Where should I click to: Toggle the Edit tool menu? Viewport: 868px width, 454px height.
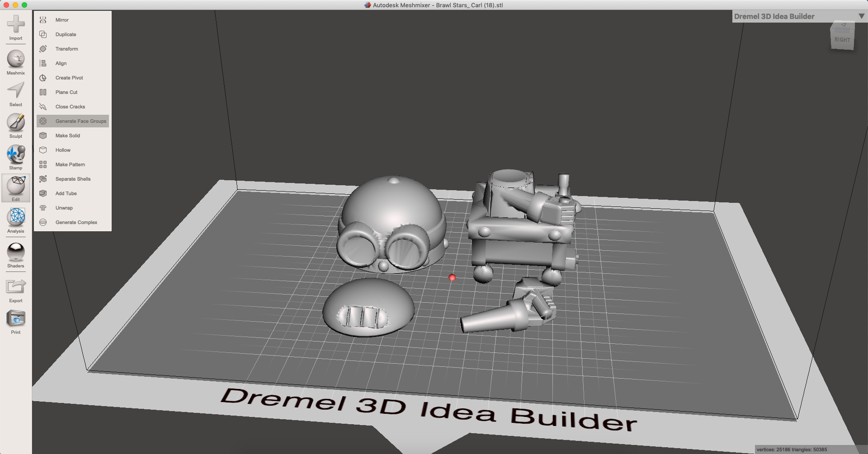point(16,188)
